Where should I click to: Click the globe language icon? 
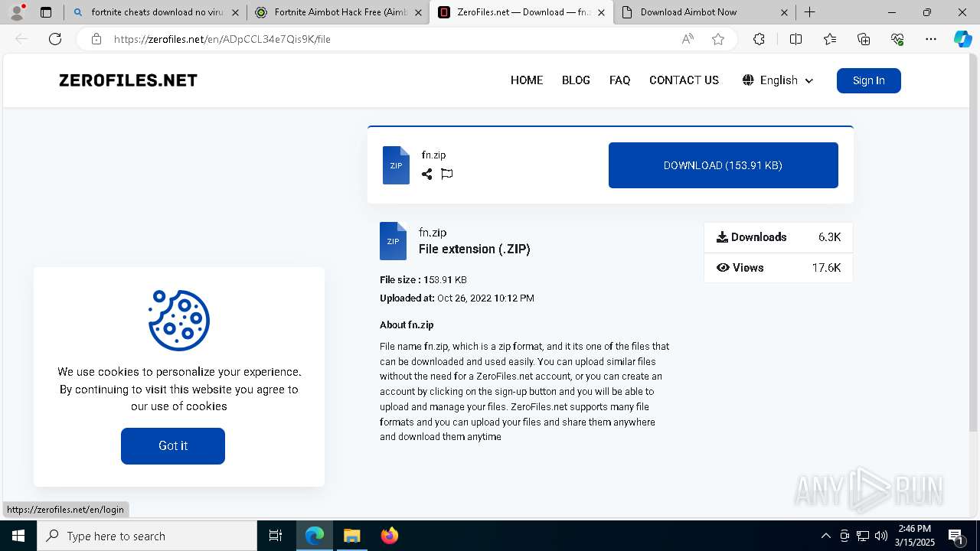click(x=748, y=80)
